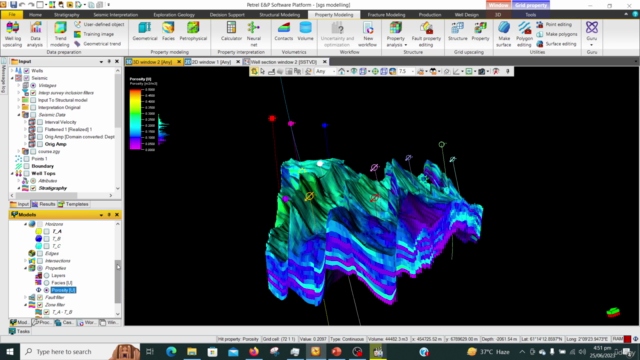The height and width of the screenshot is (360, 640).
Task: Collapse the Seismic tree node
Action: coord(12,78)
